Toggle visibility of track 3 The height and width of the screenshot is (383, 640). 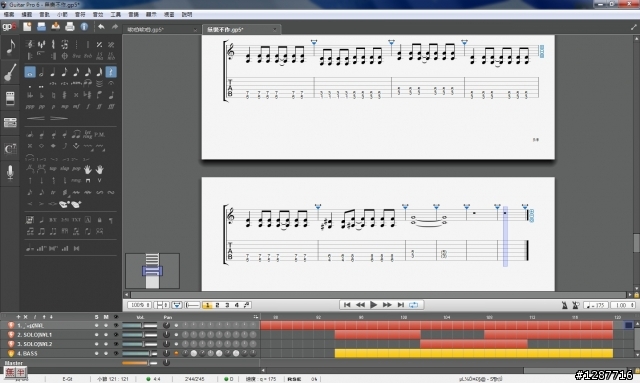pos(116,344)
